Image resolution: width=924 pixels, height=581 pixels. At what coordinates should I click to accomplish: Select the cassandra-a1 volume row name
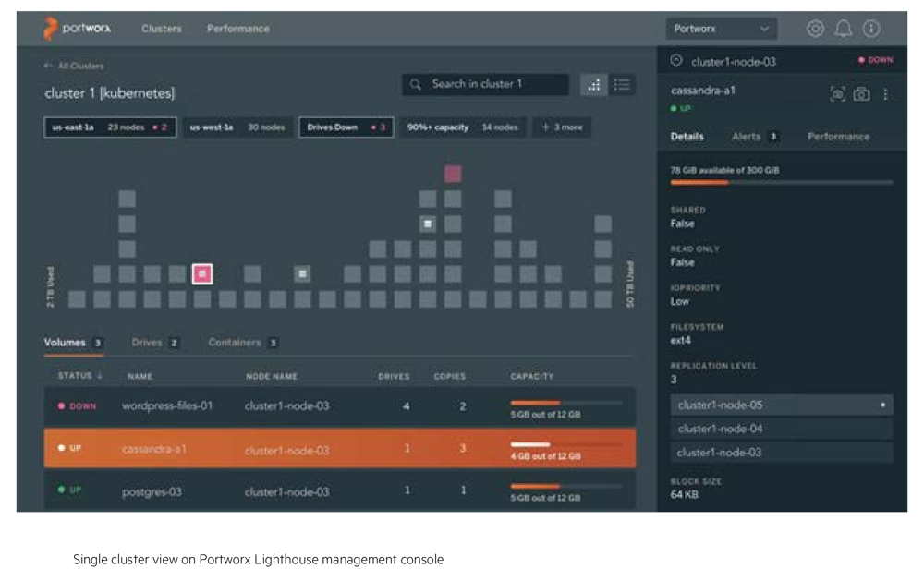click(153, 449)
